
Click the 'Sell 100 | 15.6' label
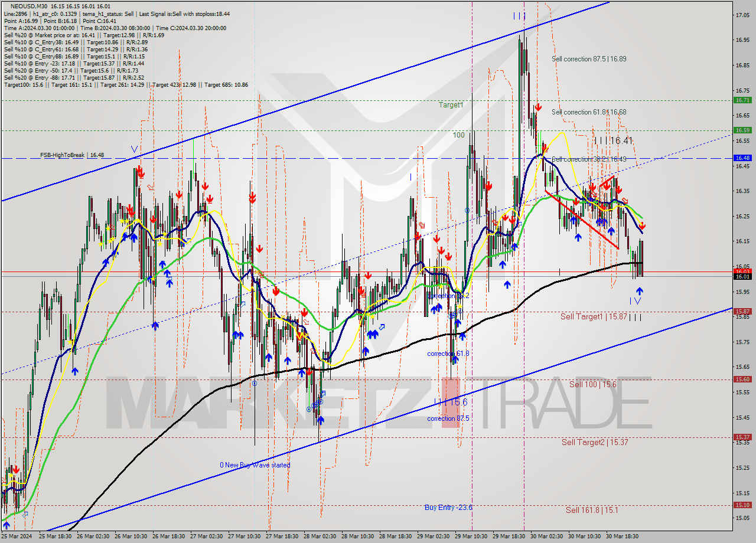(x=593, y=384)
